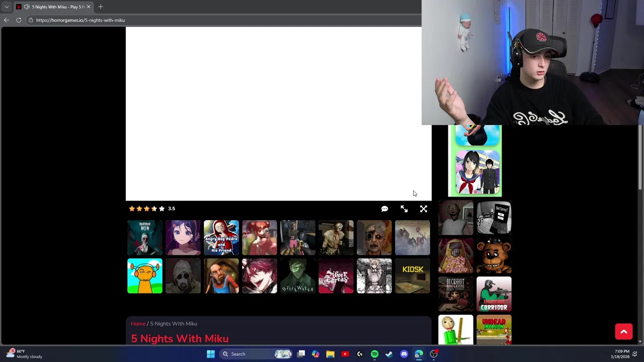The image size is (644, 362).
Task: Rate the game with the fifth star
Action: 162,209
